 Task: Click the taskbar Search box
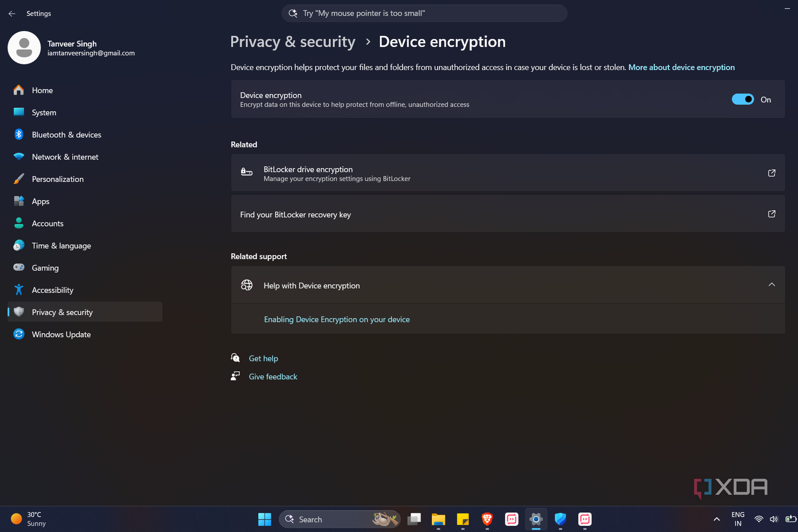click(340, 519)
